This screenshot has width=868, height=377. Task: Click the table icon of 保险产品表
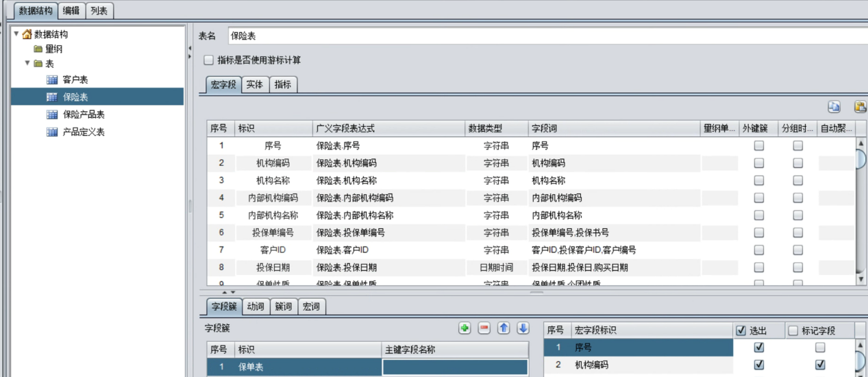tap(52, 114)
